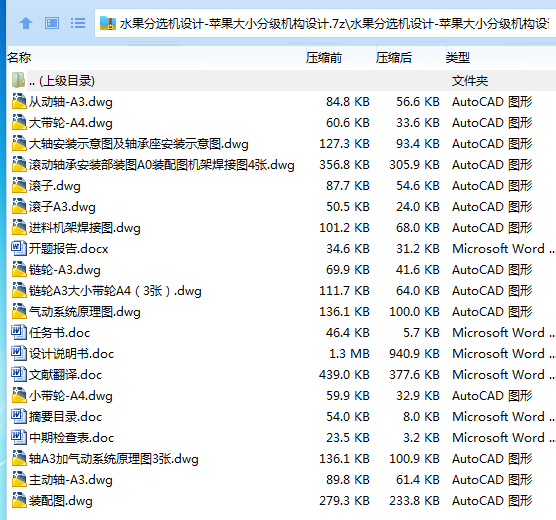Switch to list view mode in the toolbar
The width and height of the screenshot is (556, 520).
pyautogui.click(x=78, y=23)
